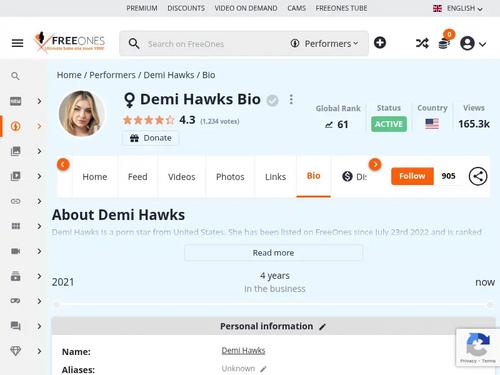
Task: Click the Follow button
Action: [x=412, y=176]
